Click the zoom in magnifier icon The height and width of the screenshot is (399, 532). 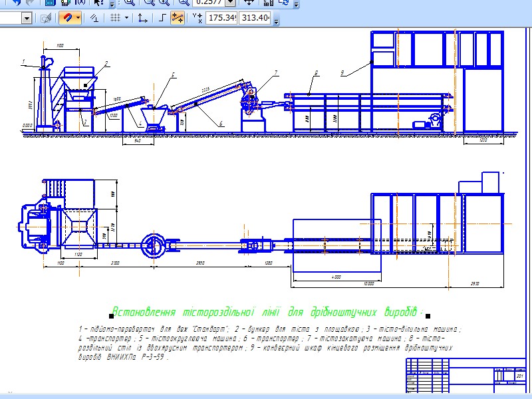(x=164, y=3)
